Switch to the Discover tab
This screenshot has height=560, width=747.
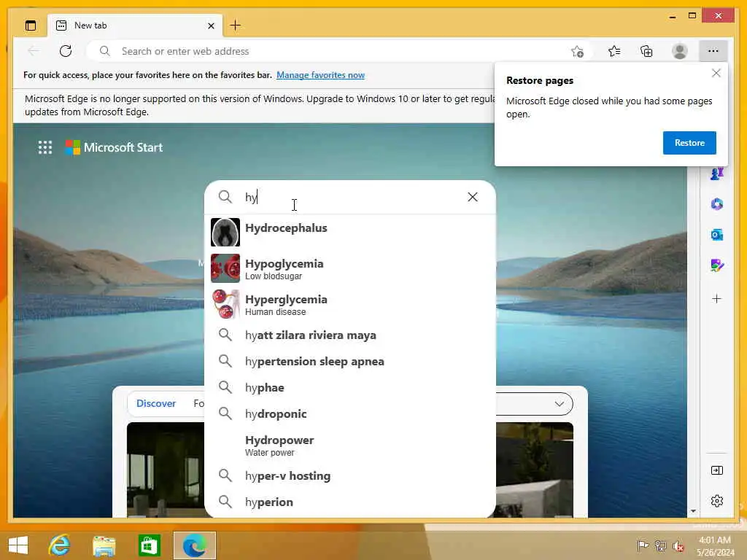tap(156, 403)
